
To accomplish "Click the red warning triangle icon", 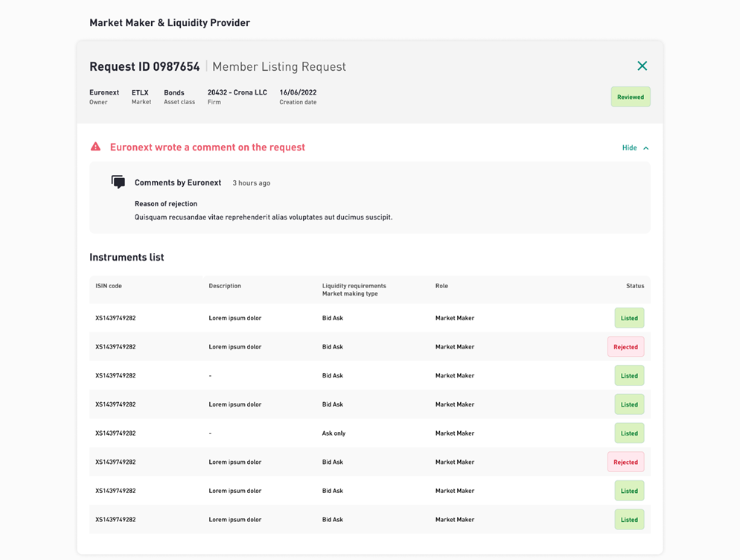I will tap(95, 147).
